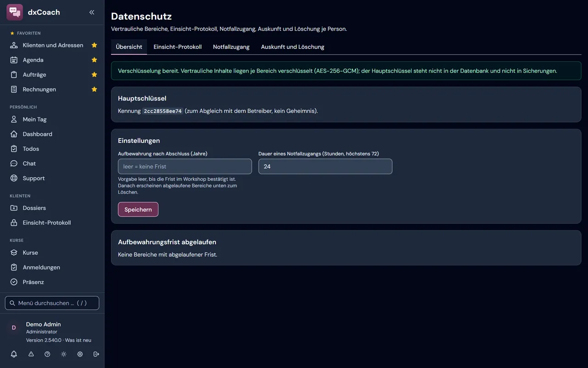Click the Notfallzugang duration field

click(325, 167)
